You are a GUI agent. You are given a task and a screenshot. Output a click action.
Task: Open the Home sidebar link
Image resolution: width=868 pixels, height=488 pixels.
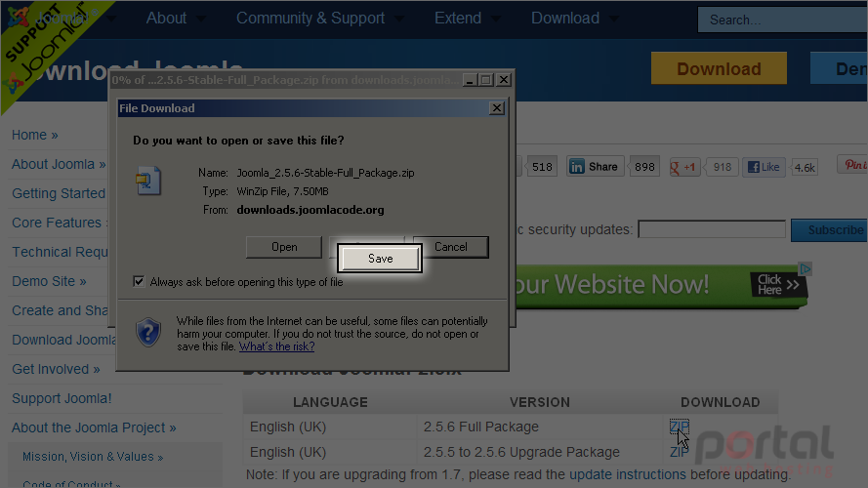click(x=35, y=135)
